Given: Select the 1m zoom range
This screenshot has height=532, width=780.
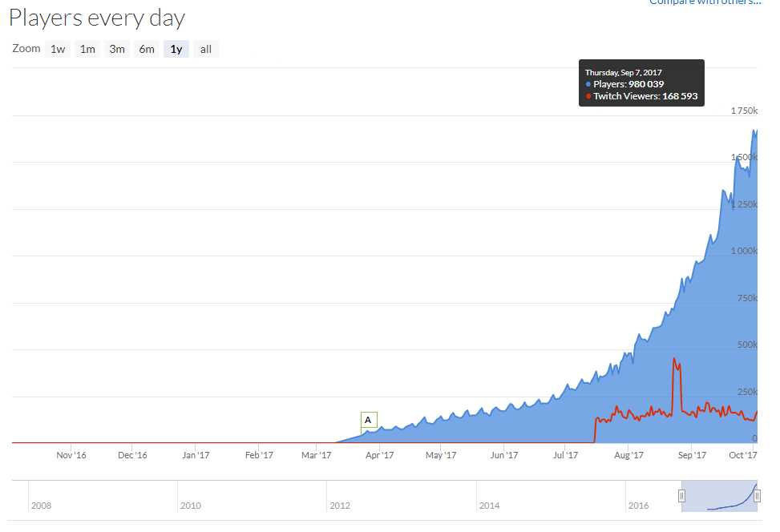Looking at the screenshot, I should click(87, 49).
